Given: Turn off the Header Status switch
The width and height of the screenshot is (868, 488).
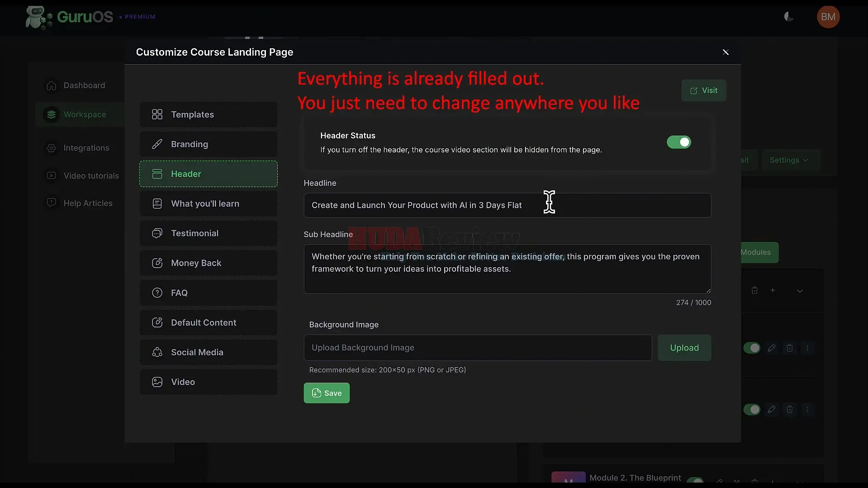Looking at the screenshot, I should click(x=678, y=142).
